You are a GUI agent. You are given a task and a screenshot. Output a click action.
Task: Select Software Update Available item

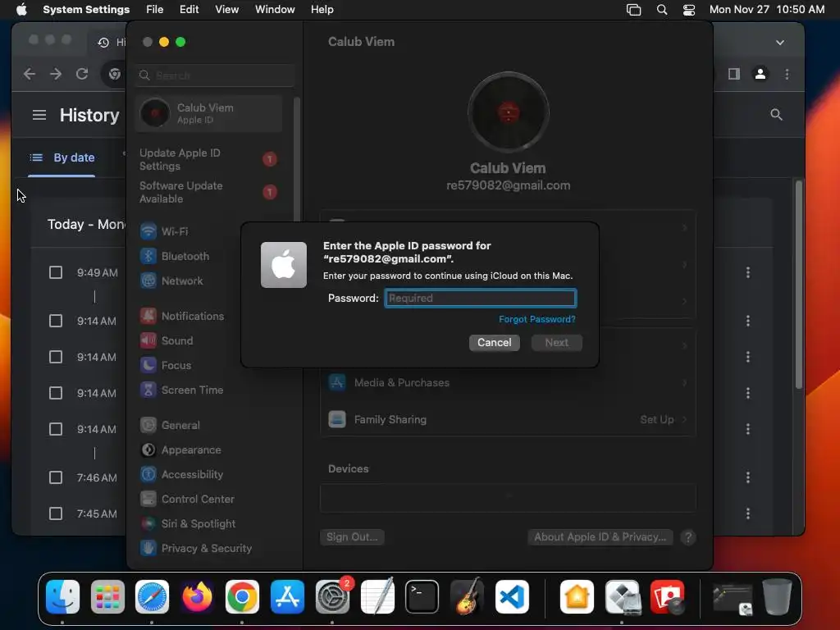coord(208,192)
